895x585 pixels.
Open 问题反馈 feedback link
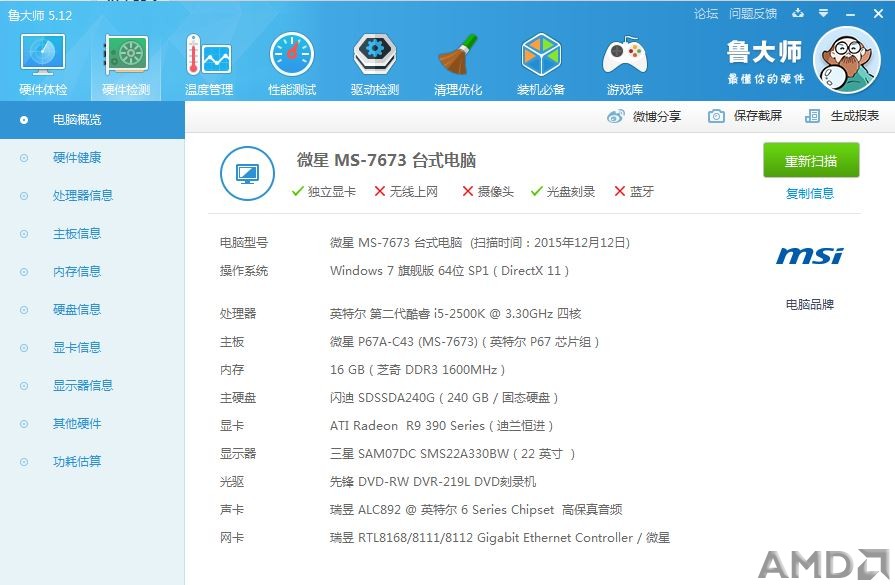click(753, 14)
